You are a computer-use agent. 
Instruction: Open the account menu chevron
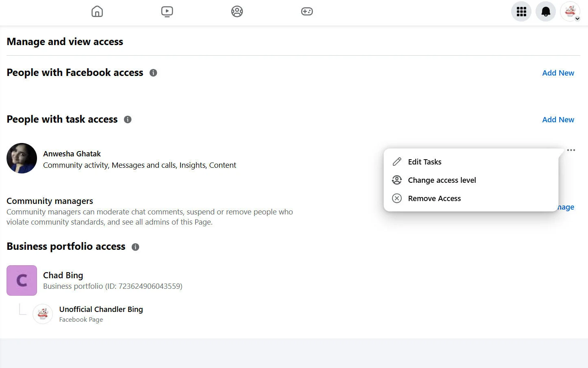[x=577, y=18]
